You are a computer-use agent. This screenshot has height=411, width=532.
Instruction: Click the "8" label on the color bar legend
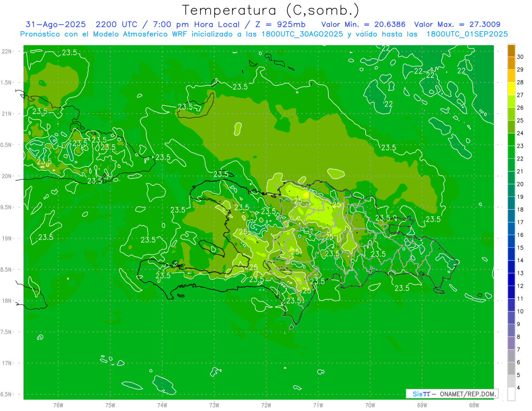pyautogui.click(x=519, y=337)
